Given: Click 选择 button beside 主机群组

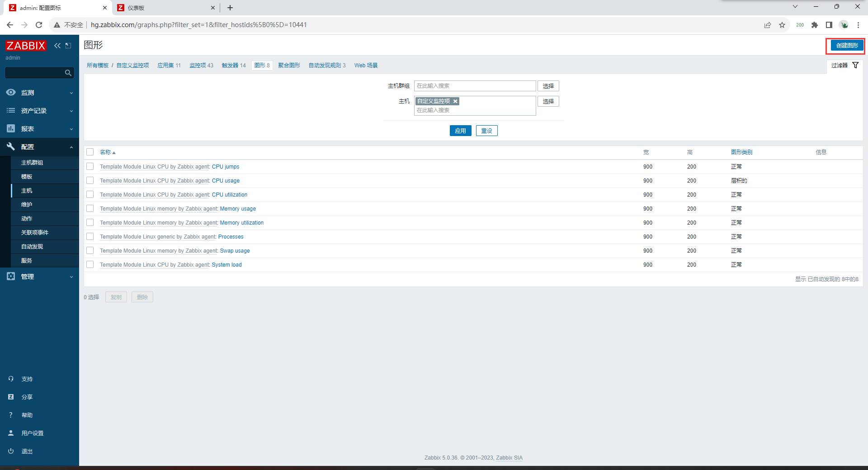Looking at the screenshot, I should (548, 86).
